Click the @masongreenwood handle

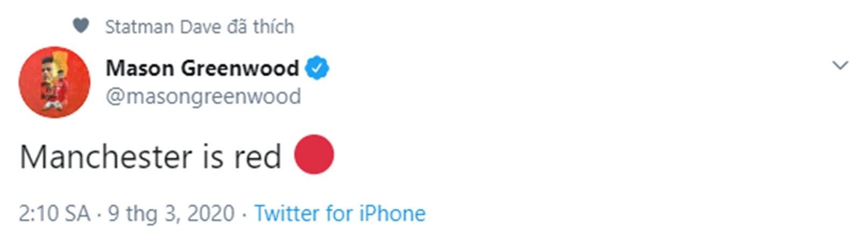point(203,97)
